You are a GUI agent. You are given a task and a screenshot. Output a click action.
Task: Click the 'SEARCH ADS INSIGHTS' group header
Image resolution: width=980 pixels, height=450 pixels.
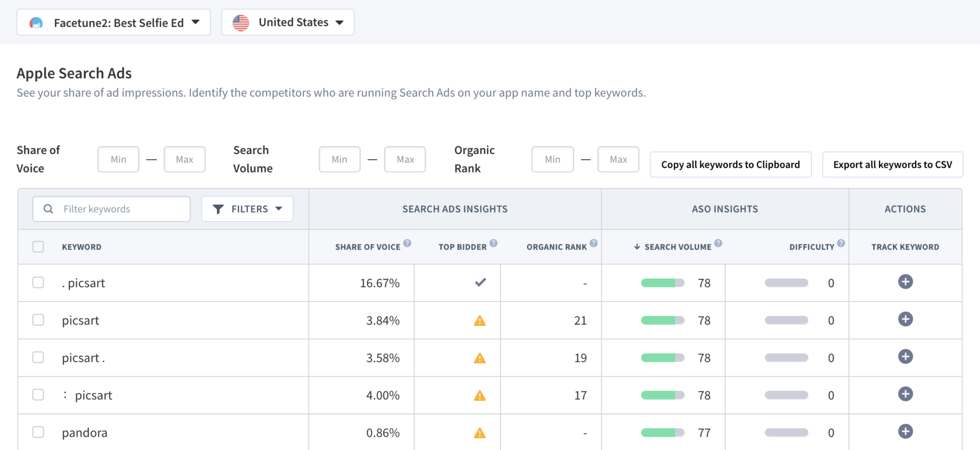click(x=455, y=209)
